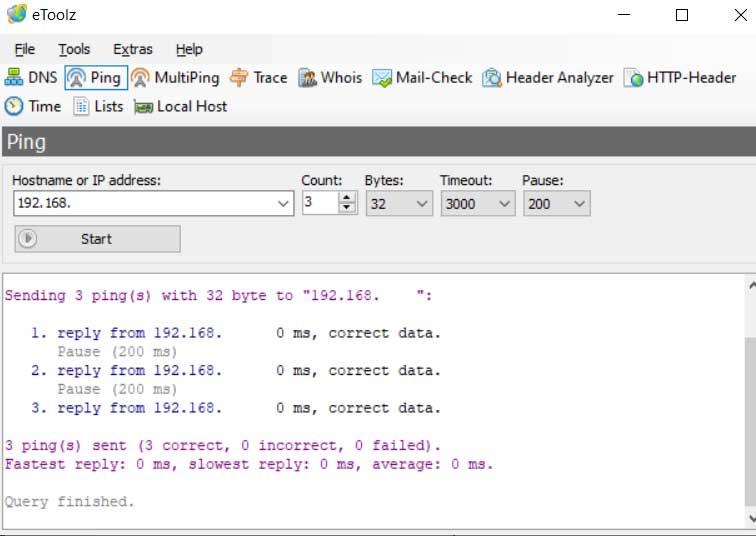
Task: Maximize the eToolz window
Action: click(682, 15)
